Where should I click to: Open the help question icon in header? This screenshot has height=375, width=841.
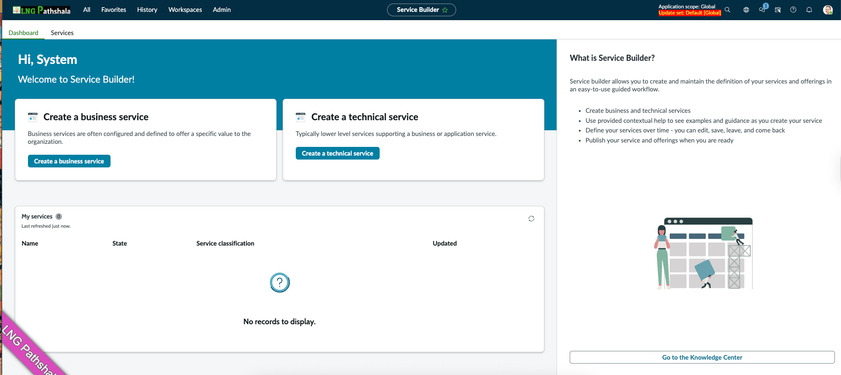[x=793, y=10]
